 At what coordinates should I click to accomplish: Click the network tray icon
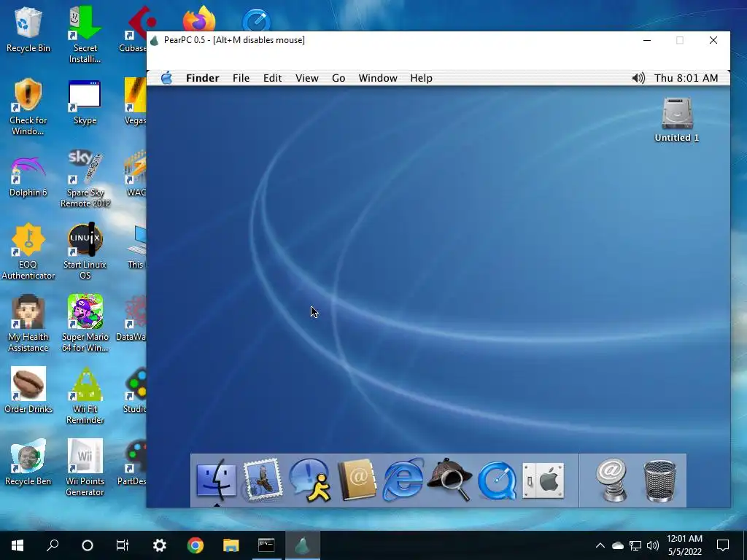(x=635, y=545)
